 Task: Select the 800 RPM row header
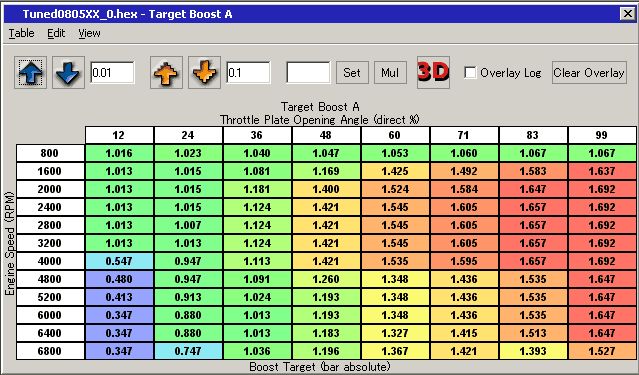coord(50,153)
